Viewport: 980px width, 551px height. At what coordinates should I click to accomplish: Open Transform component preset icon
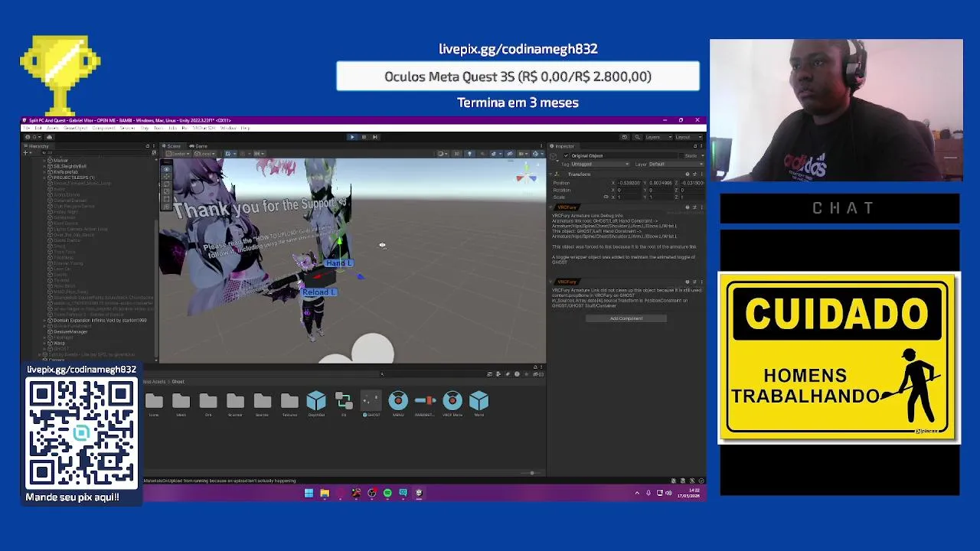694,174
